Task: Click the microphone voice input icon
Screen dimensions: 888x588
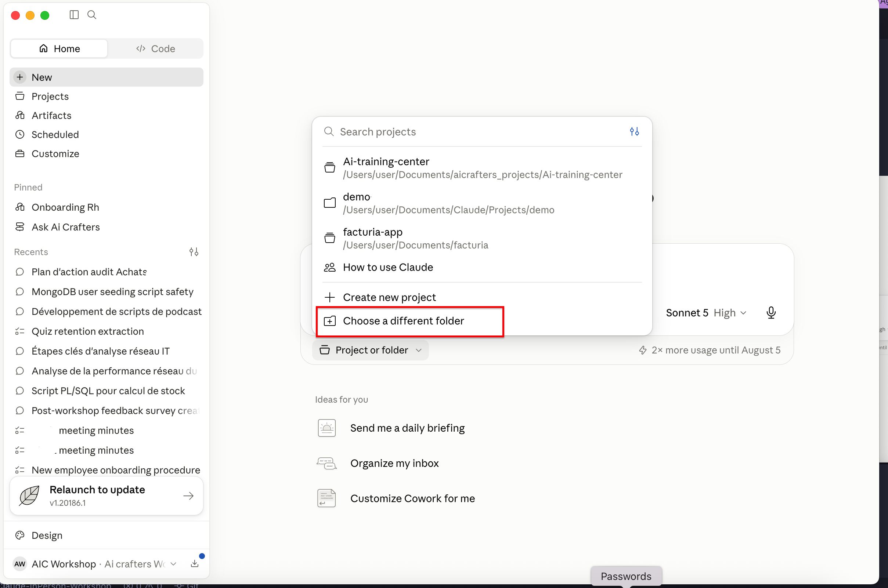Action: [x=771, y=313]
